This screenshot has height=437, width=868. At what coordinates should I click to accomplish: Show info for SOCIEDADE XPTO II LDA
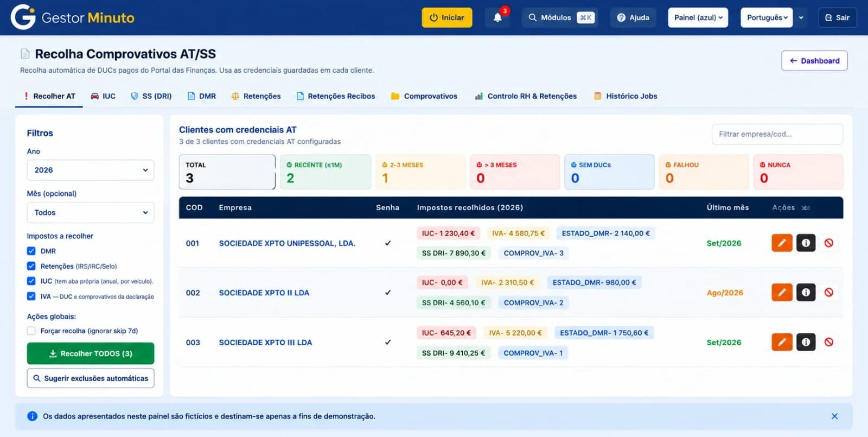[x=806, y=292]
